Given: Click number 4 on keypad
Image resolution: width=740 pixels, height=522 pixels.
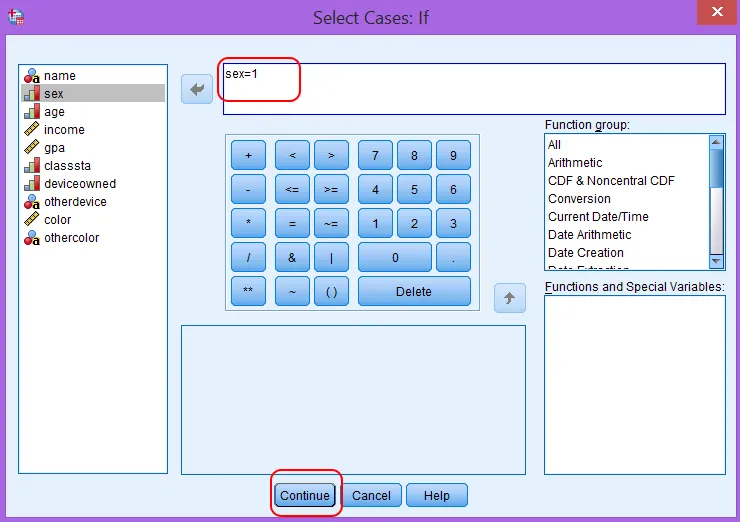Looking at the screenshot, I should 375,189.
